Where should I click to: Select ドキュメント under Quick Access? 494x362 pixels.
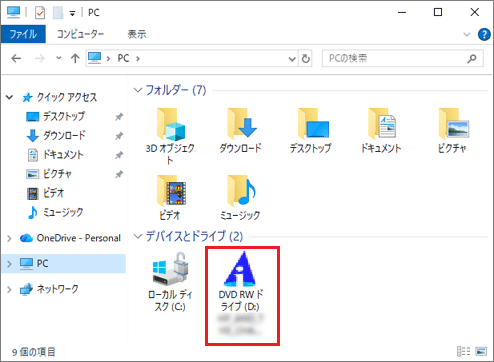click(63, 155)
